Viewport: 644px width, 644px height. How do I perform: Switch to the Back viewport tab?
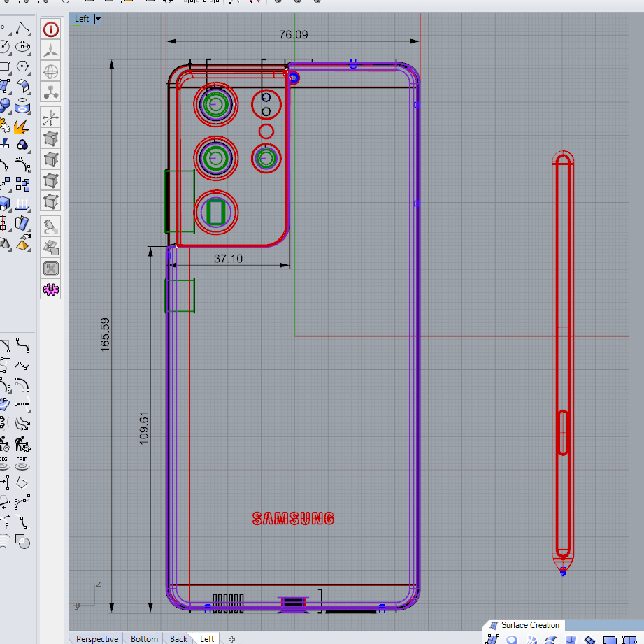click(179, 638)
